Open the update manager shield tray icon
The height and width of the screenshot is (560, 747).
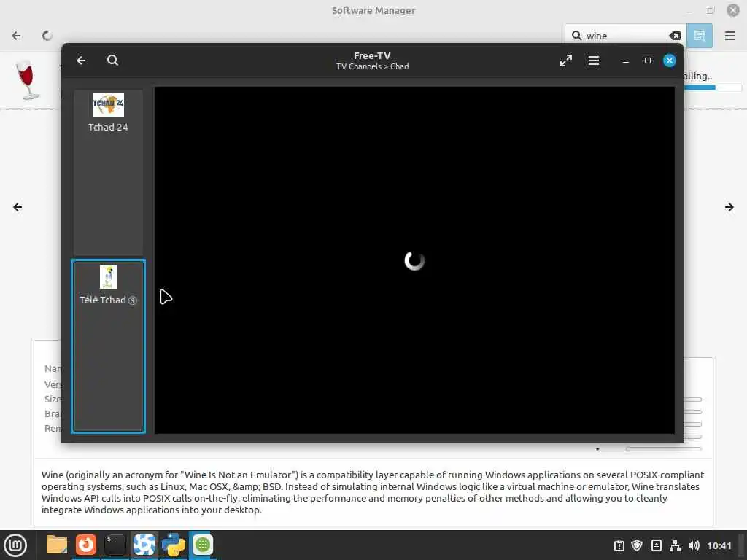tap(637, 545)
